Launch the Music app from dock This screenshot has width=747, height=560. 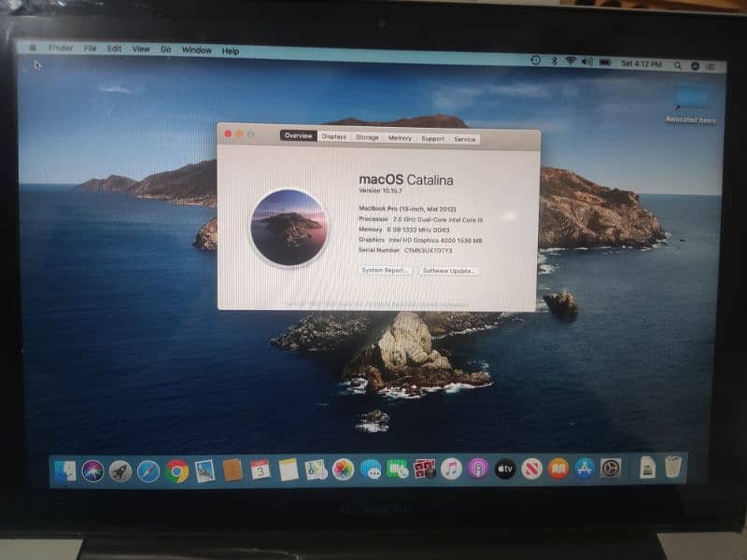click(x=451, y=469)
